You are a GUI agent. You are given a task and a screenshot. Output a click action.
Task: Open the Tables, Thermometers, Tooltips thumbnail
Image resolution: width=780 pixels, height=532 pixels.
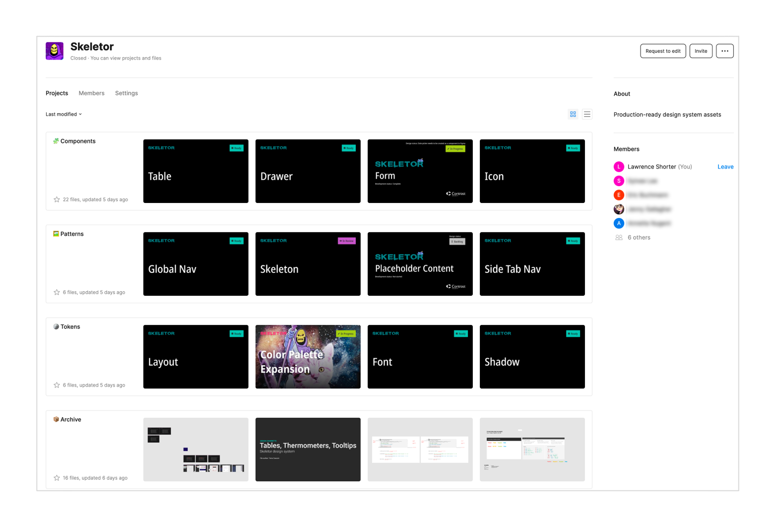point(308,450)
